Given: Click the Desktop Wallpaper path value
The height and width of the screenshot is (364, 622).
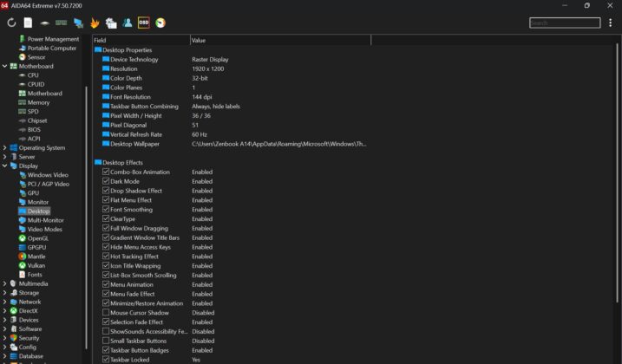Looking at the screenshot, I should click(278, 144).
